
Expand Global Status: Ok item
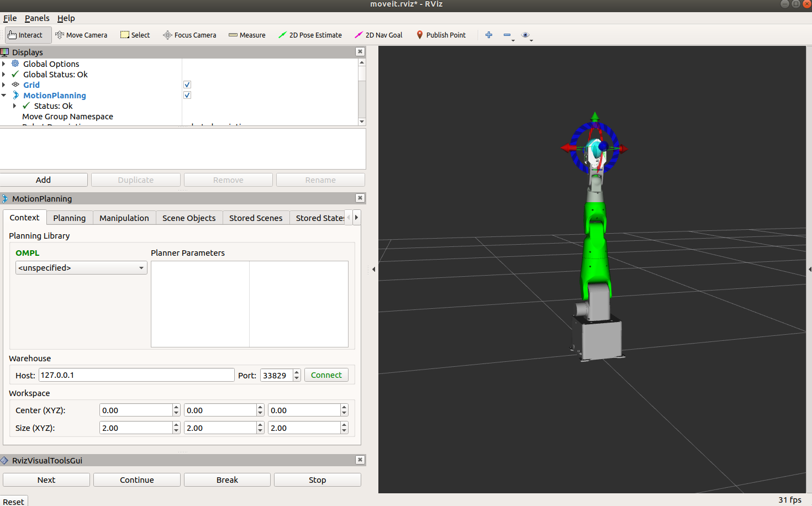click(4, 74)
